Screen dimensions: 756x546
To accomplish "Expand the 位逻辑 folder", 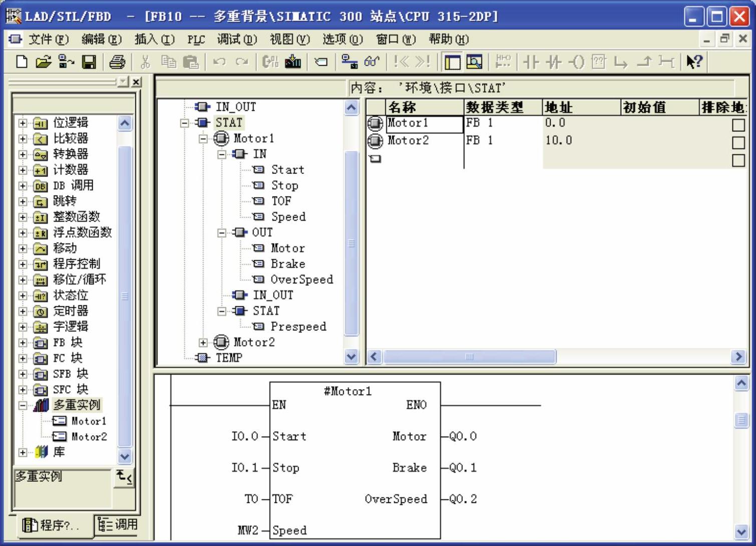I will [23, 123].
